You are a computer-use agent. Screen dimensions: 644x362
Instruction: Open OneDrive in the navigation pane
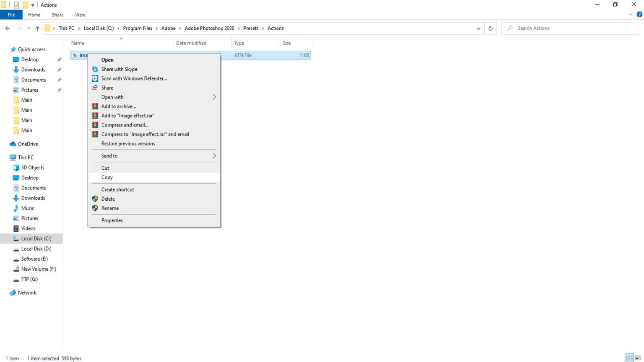(28, 144)
